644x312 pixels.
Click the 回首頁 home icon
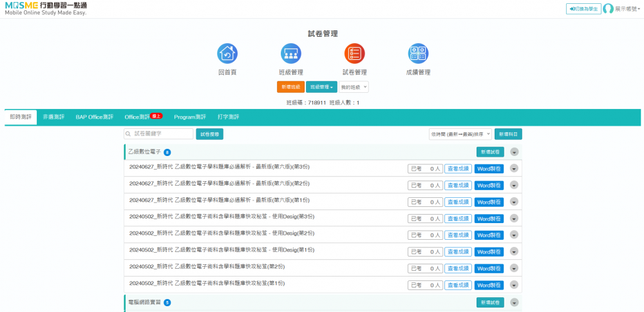[227, 54]
